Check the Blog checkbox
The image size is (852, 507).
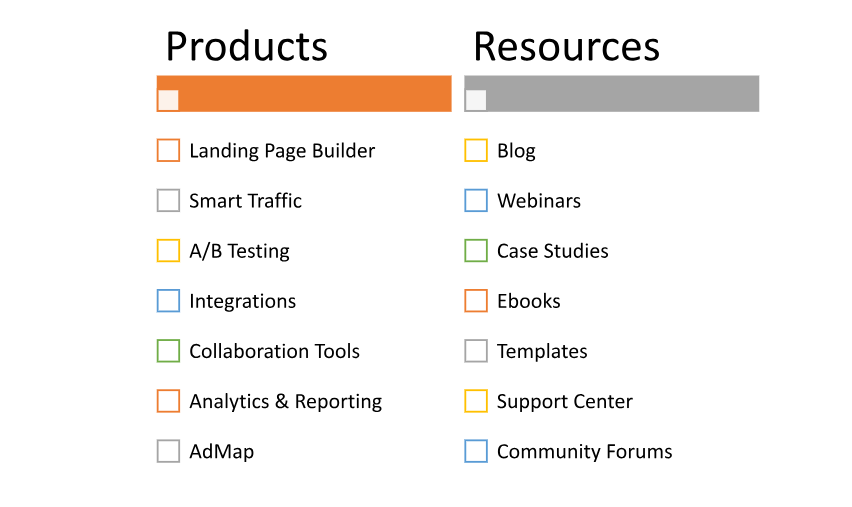coord(476,151)
